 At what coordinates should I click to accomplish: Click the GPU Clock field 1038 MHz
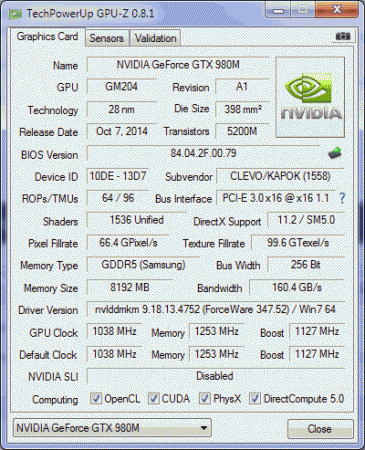(115, 331)
